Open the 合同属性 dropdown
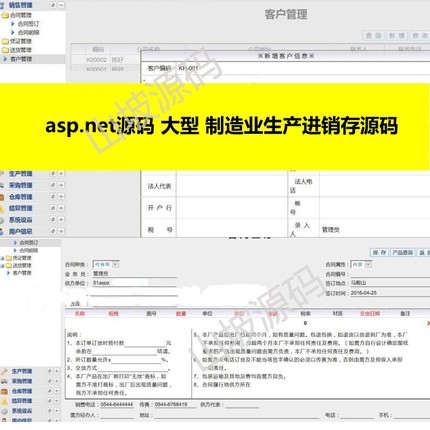The height and width of the screenshot is (430, 430). click(361, 264)
